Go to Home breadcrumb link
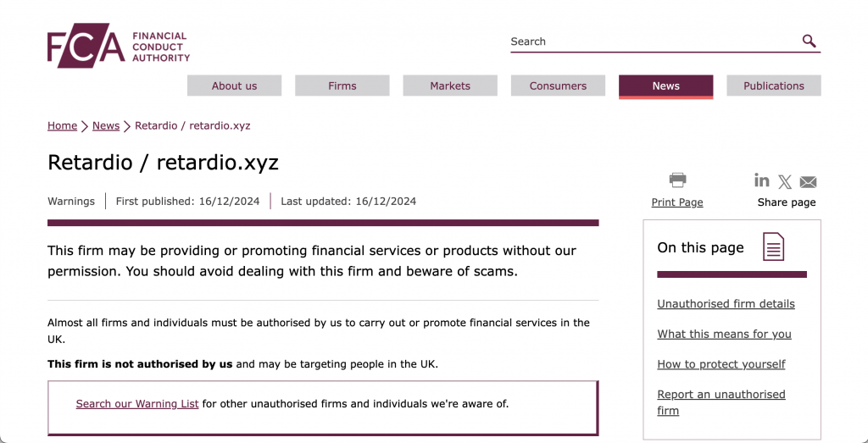The image size is (868, 443). pyautogui.click(x=62, y=125)
